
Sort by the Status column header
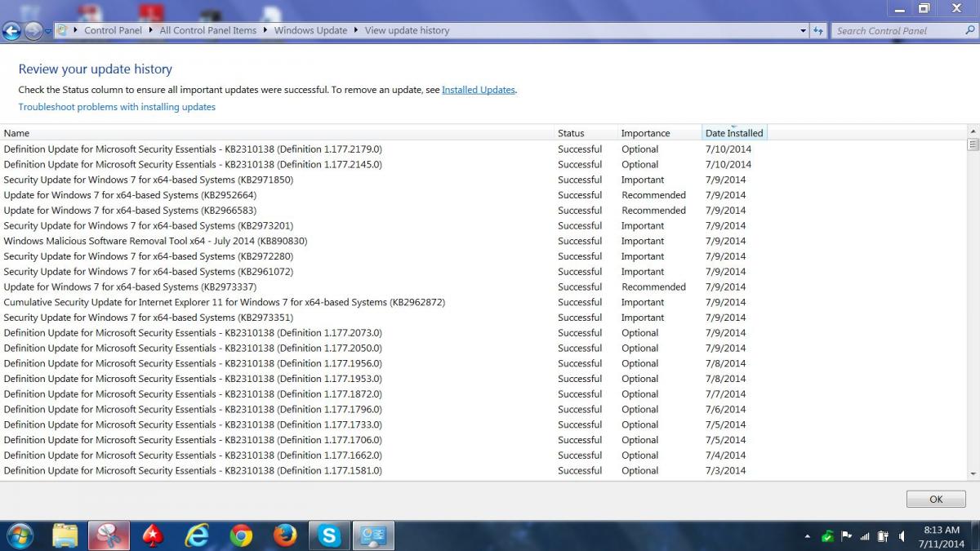(x=586, y=133)
